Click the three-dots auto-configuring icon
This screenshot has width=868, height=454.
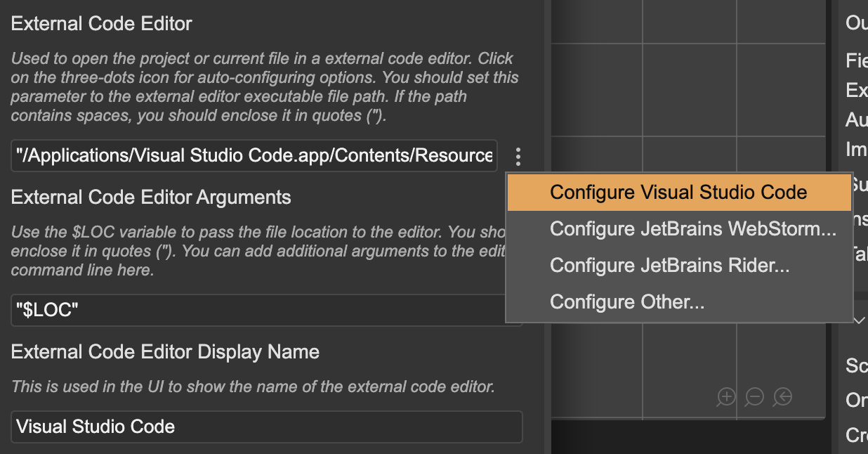click(518, 156)
